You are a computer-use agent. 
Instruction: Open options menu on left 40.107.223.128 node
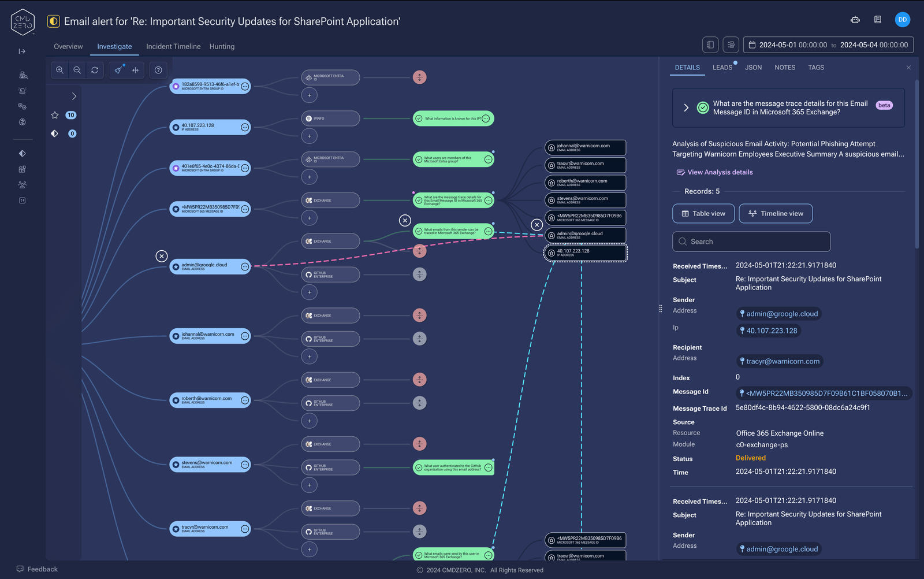click(245, 127)
